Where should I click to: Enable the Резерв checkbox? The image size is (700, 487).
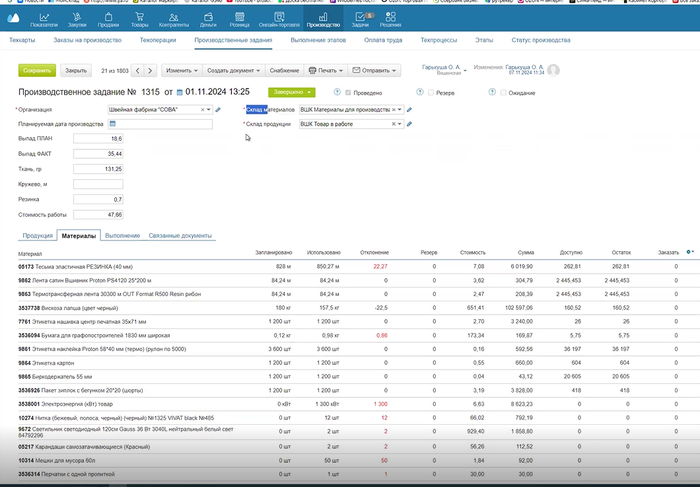point(430,92)
